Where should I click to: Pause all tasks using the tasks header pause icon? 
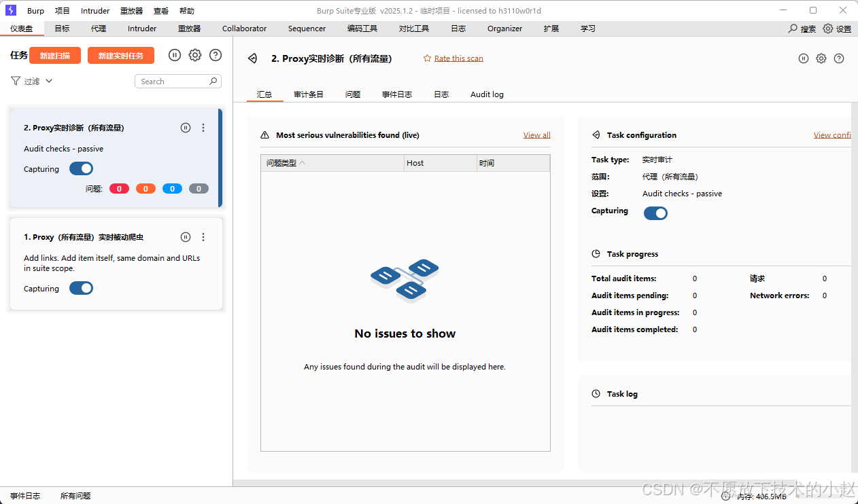(175, 55)
